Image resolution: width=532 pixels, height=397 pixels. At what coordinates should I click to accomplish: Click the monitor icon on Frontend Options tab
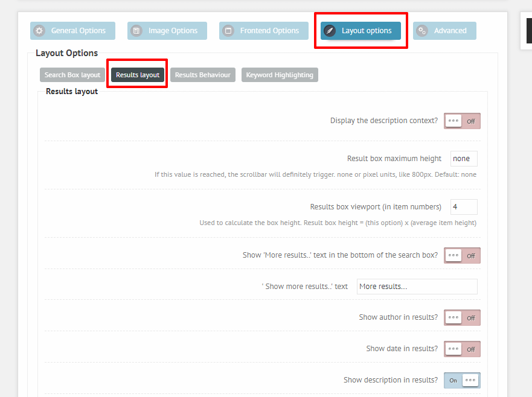[228, 30]
